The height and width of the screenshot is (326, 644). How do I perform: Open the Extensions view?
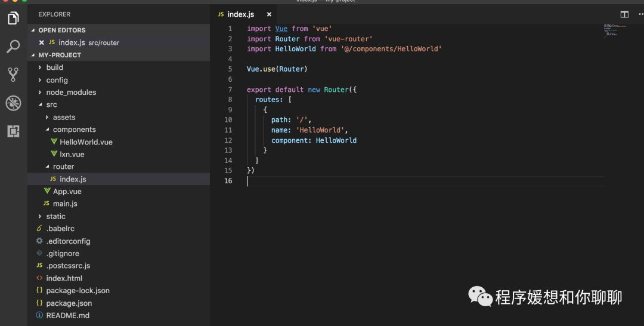[13, 131]
